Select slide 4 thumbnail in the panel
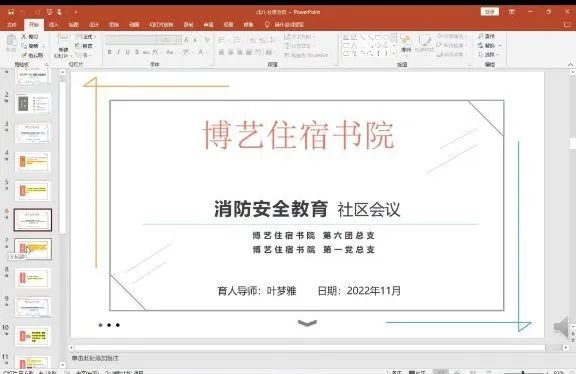576x374 pixels. (x=33, y=162)
